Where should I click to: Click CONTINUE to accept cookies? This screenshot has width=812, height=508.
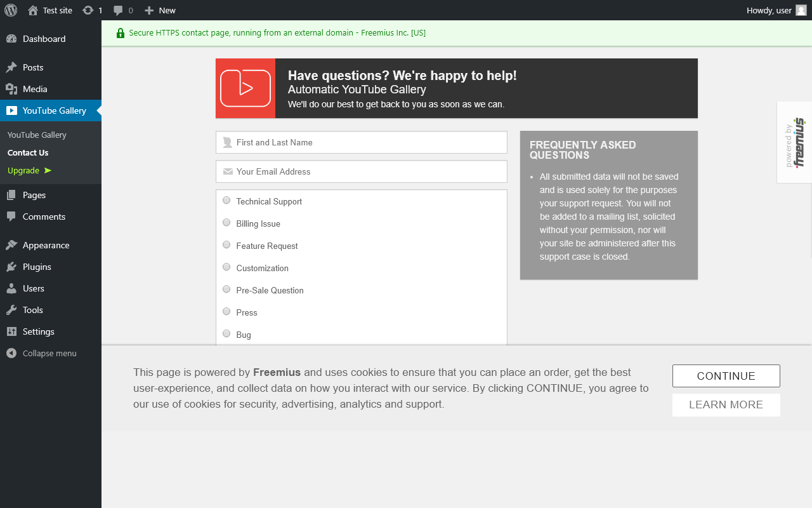[726, 376]
